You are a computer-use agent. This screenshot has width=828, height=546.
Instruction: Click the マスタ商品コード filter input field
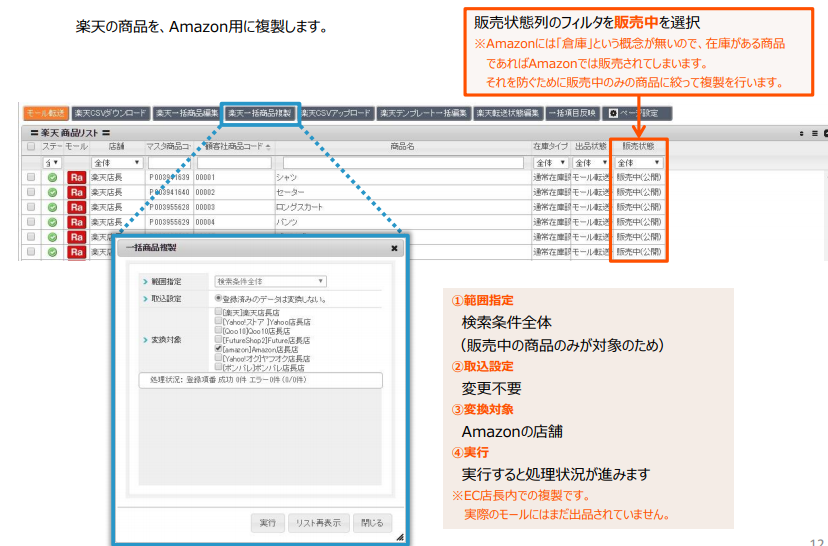(x=169, y=163)
